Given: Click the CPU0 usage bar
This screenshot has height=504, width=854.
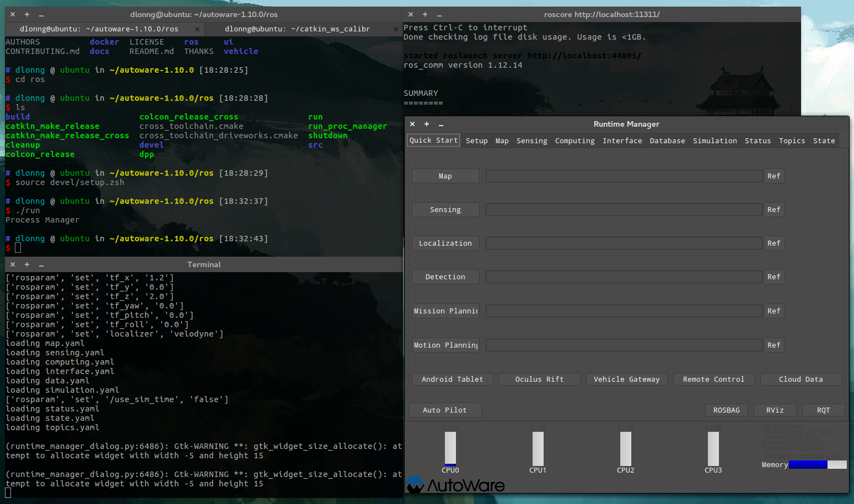Looking at the screenshot, I should pyautogui.click(x=450, y=449).
